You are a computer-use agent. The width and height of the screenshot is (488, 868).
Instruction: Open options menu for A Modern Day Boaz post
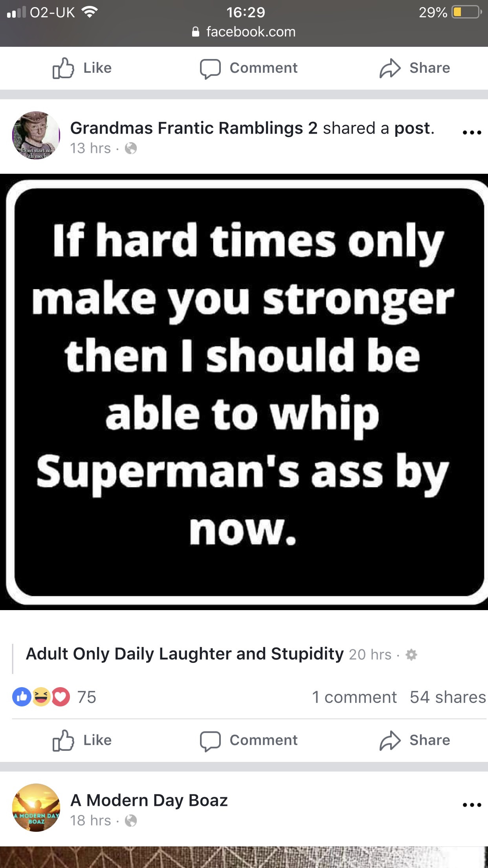(x=472, y=805)
